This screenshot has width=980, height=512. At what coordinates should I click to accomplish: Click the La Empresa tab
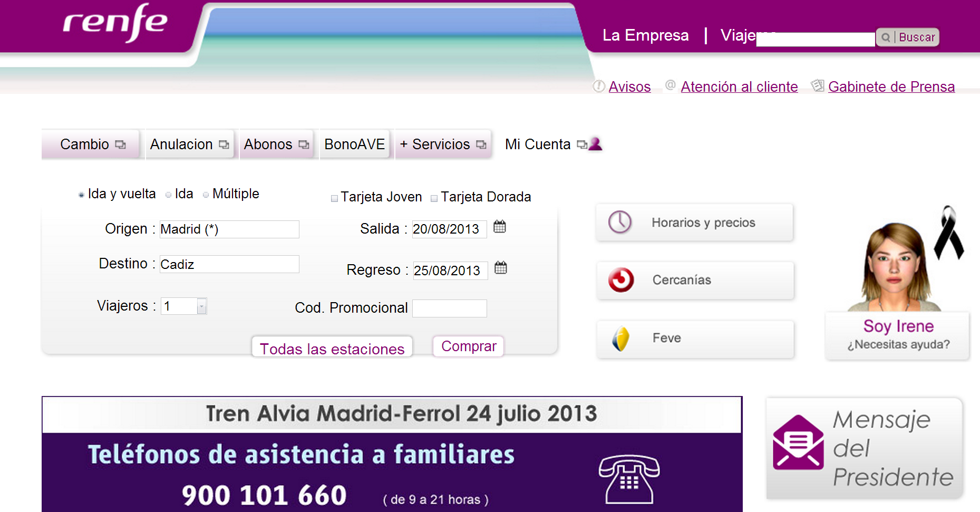[x=646, y=35]
